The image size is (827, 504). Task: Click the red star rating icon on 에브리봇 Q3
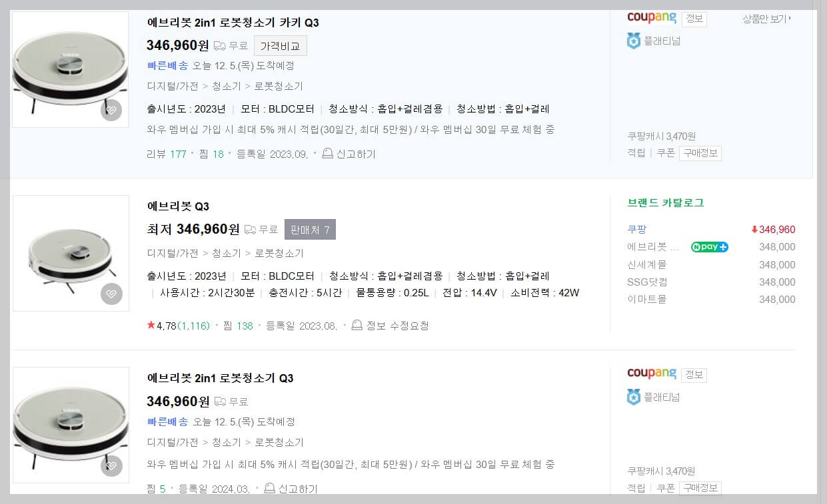point(151,326)
